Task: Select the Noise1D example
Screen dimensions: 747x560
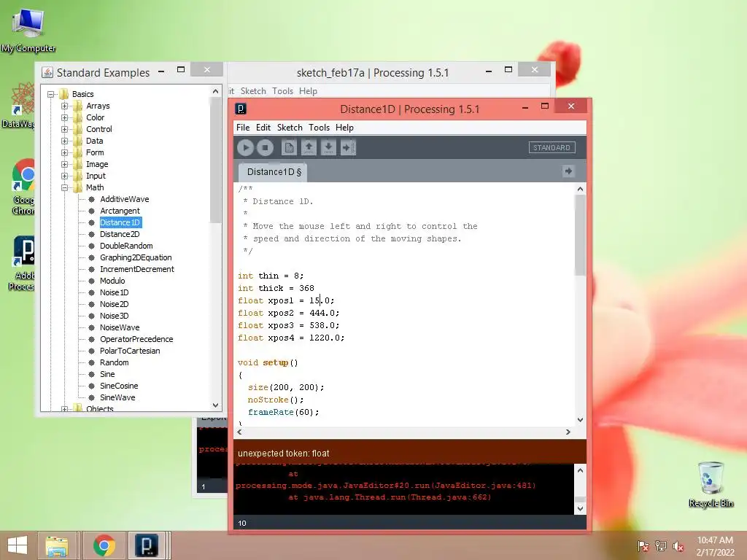Action: pos(114,292)
